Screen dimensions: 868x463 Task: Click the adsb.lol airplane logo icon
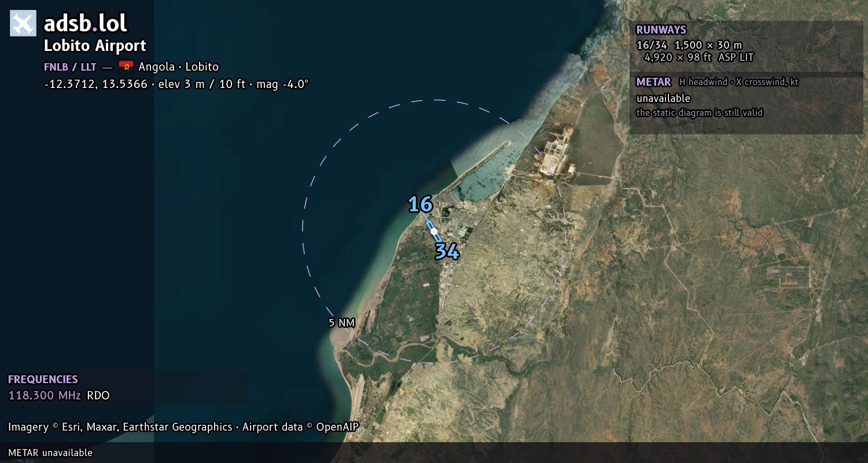tap(23, 23)
